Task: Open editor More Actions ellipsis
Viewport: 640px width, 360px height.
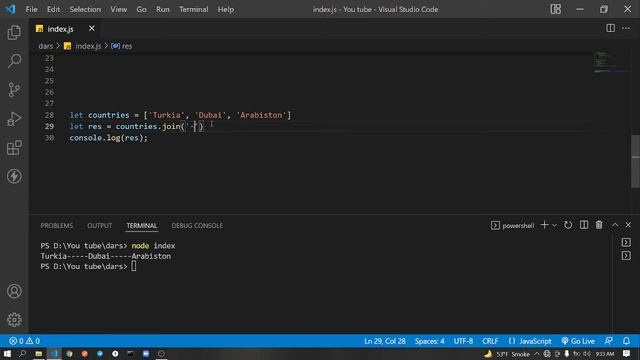Action: coord(626,28)
